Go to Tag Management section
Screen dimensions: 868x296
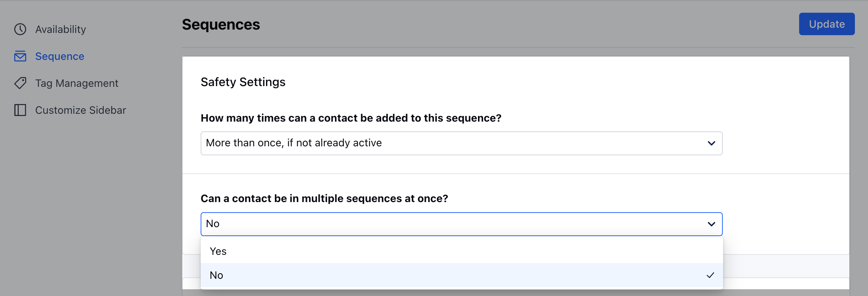(77, 83)
